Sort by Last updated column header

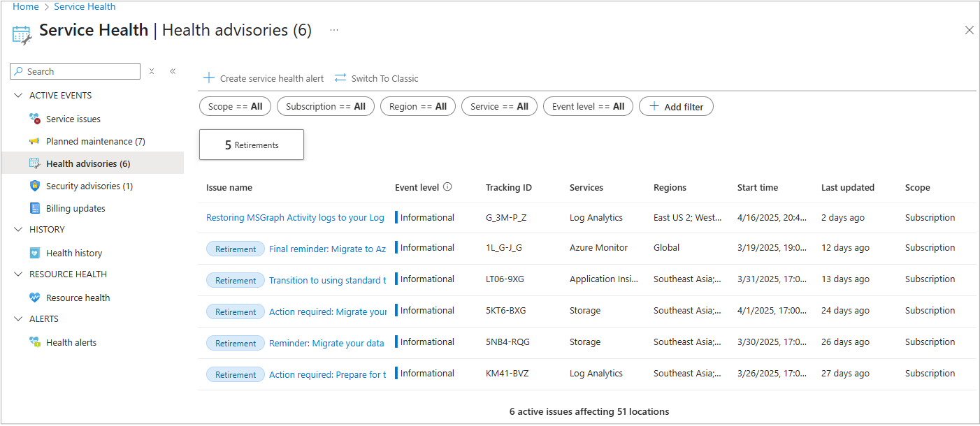[x=848, y=187]
